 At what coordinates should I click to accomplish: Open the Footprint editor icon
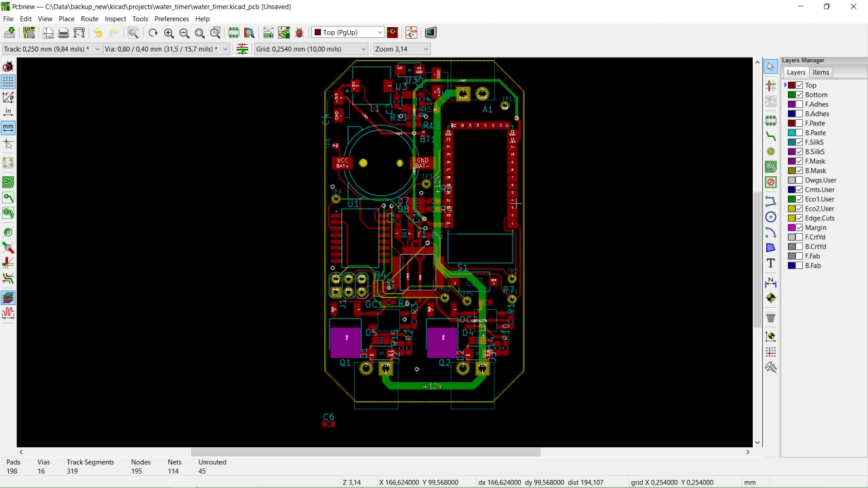tap(233, 33)
